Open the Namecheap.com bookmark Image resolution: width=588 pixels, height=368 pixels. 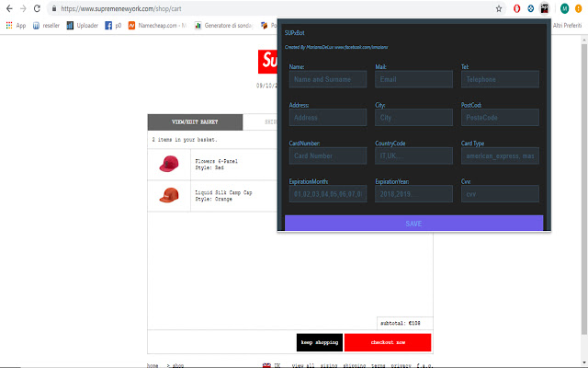[x=157, y=26]
